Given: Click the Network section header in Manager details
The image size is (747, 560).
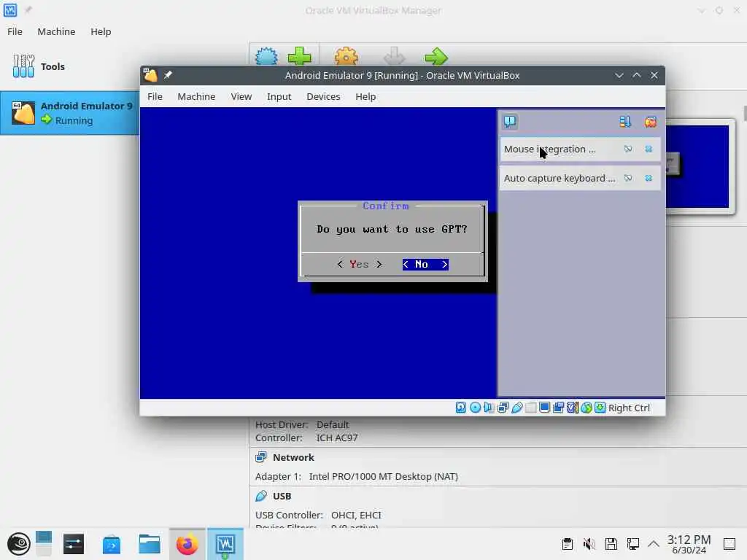Looking at the screenshot, I should pyautogui.click(x=293, y=457).
